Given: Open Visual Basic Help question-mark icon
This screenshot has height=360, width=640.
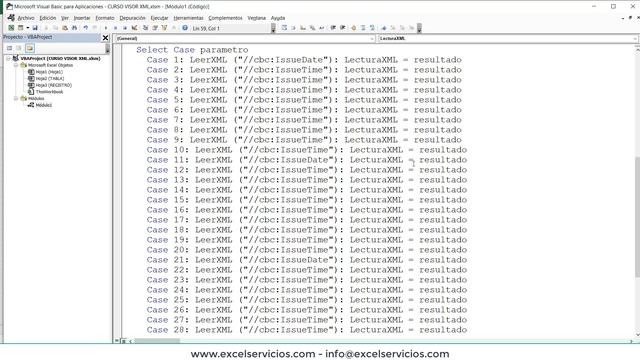Looking at the screenshot, I should click(x=185, y=28).
